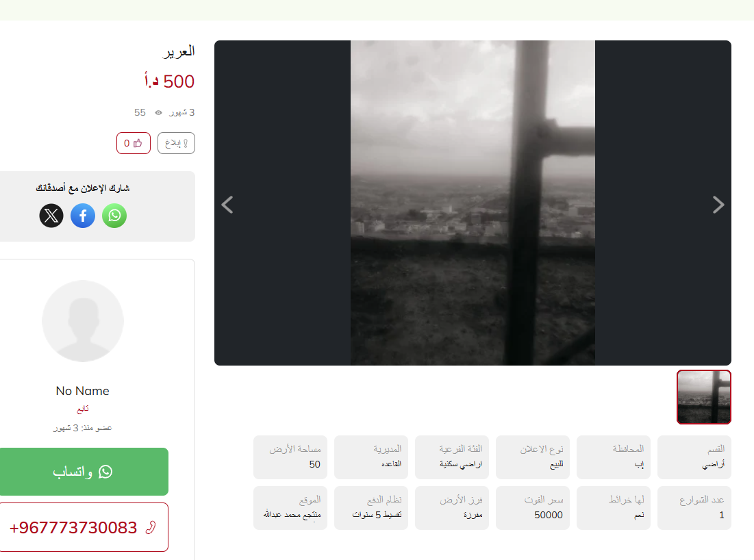The width and height of the screenshot is (754, 560).
Task: Go to next image in gallery
Action: [718, 205]
